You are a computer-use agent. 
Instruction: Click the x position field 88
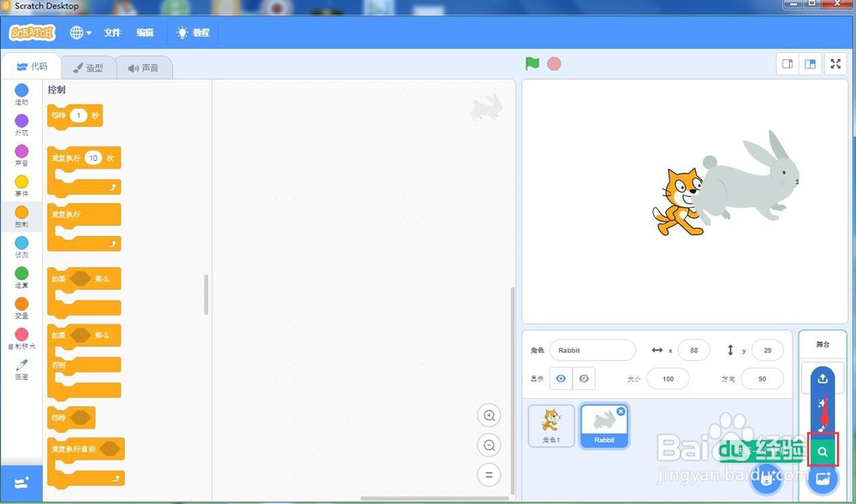[694, 350]
